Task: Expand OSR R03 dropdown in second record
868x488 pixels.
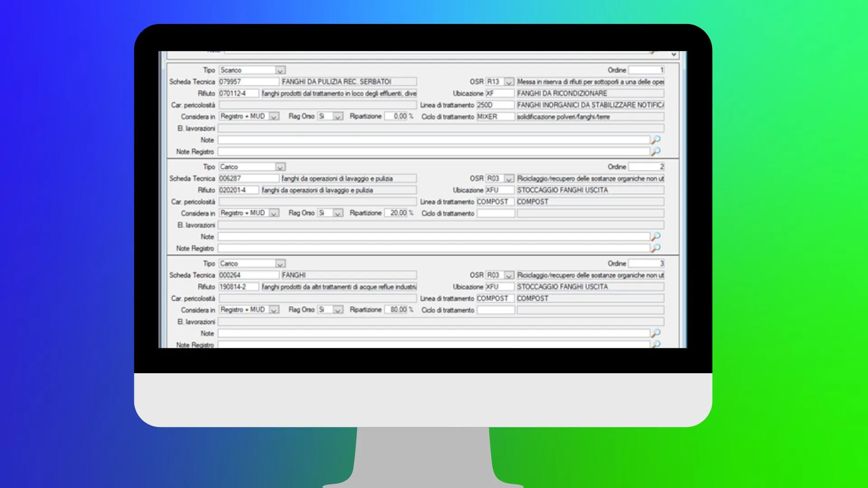Action: click(509, 179)
